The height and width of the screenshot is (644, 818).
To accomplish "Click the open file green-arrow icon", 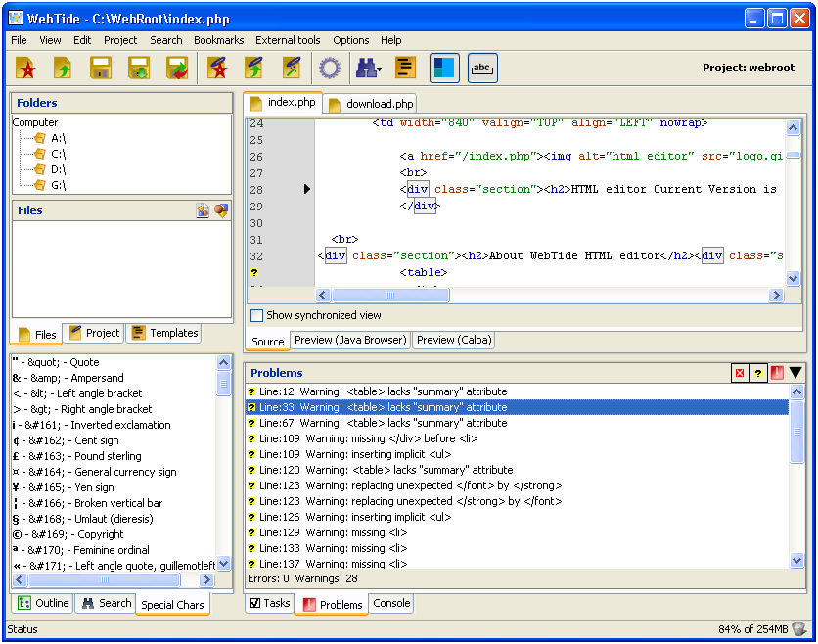I will (63, 68).
